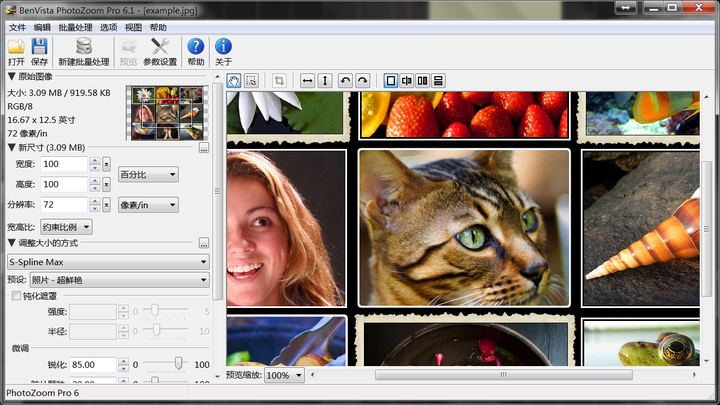This screenshot has width=720, height=405.
Task: Open the Options (选项) menu
Action: click(109, 28)
